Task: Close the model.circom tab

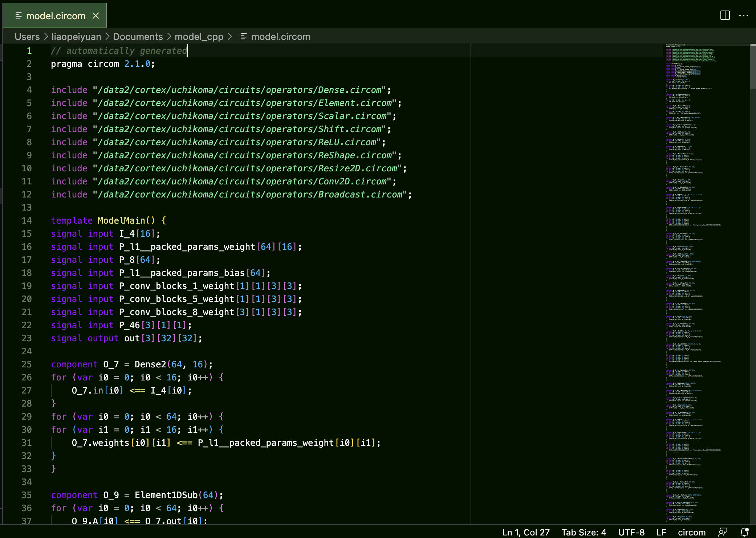Action: 96,16
